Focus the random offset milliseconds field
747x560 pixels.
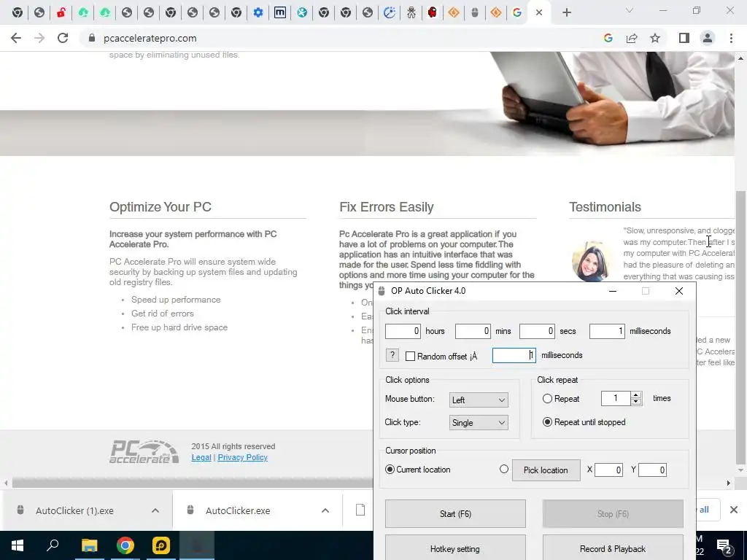(514, 355)
